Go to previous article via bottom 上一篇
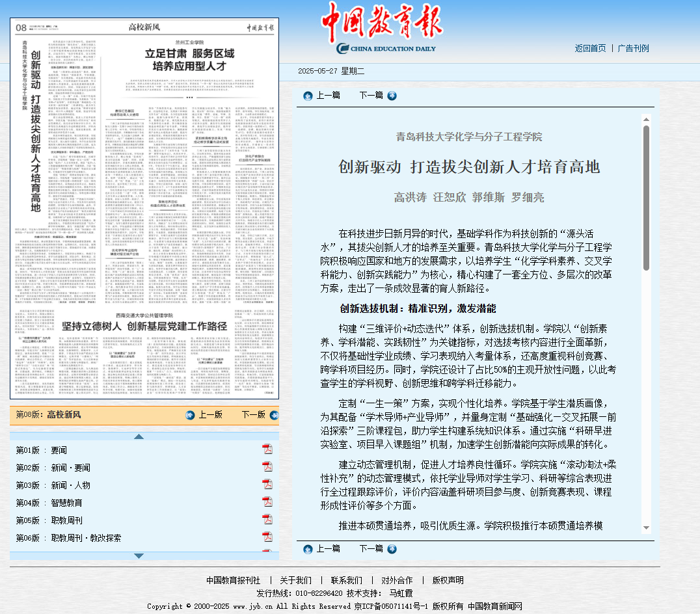 click(328, 549)
